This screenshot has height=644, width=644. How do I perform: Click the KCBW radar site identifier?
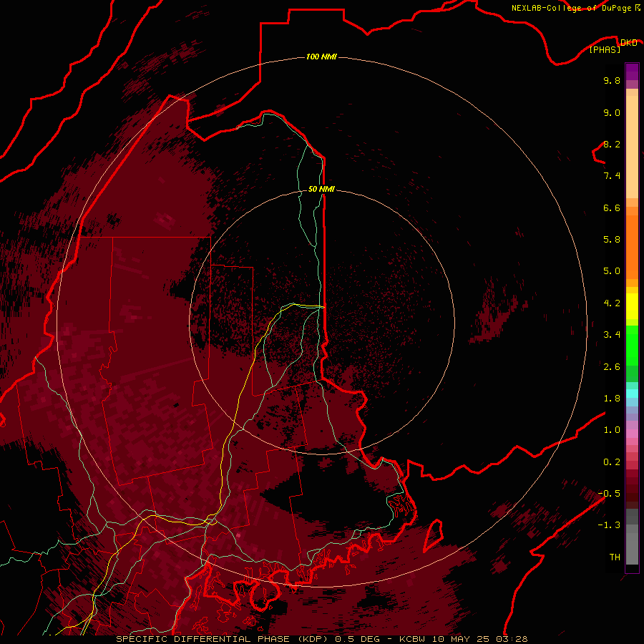coord(412,639)
